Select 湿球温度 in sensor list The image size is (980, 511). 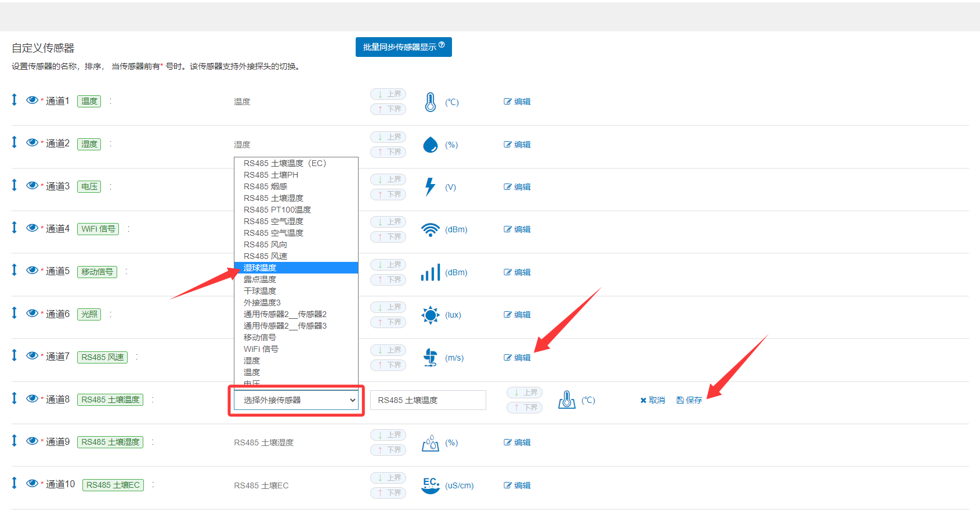click(x=296, y=268)
